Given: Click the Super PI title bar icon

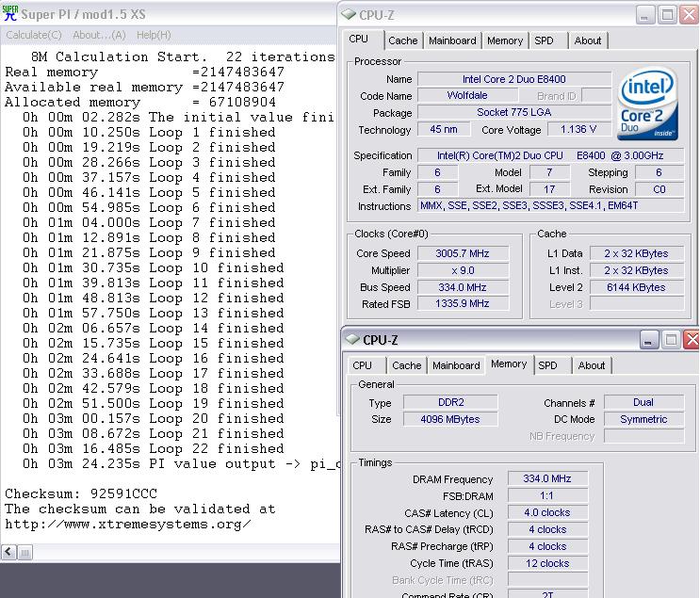Looking at the screenshot, I should pos(9,13).
